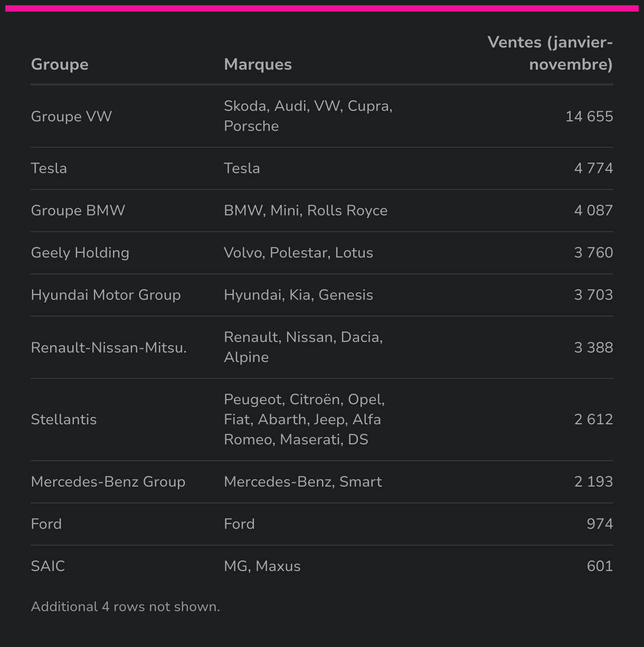The width and height of the screenshot is (644, 647).
Task: Click the Geely Holding group cell
Action: 80,253
